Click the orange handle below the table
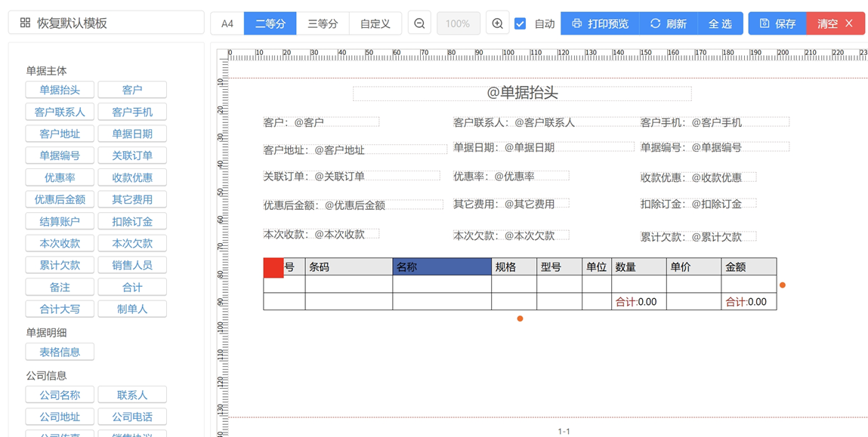The height and width of the screenshot is (437, 868). 520,318
